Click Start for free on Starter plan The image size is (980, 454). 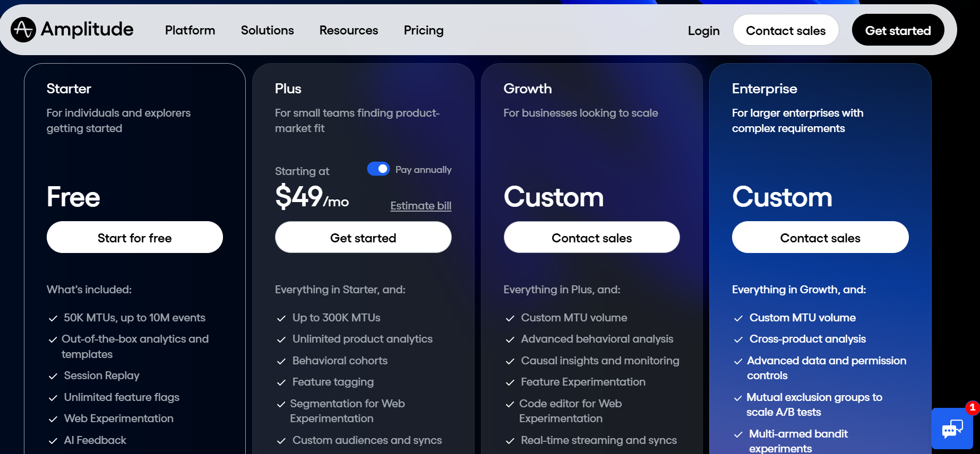(x=134, y=237)
